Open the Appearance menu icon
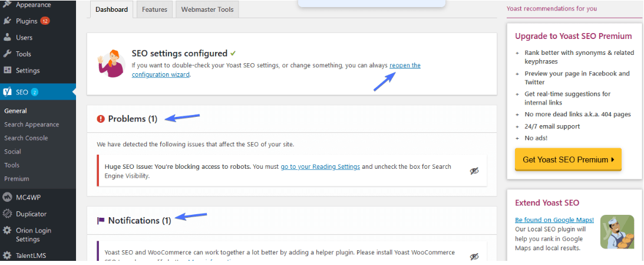644x265 pixels. (7, 5)
